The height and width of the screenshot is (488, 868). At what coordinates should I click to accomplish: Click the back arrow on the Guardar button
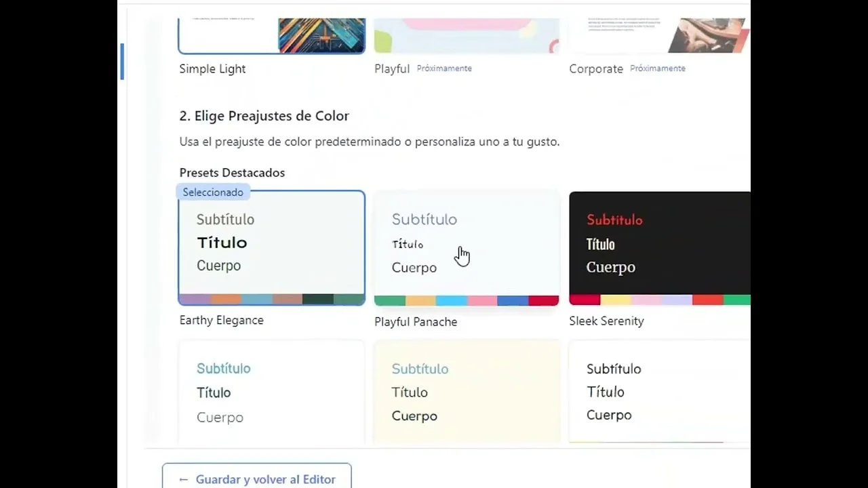pos(183,479)
